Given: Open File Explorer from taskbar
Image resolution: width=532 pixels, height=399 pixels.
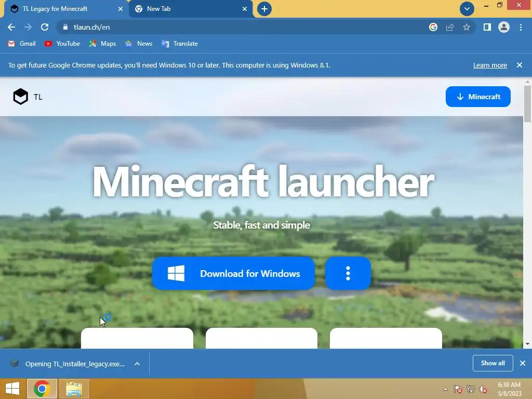Looking at the screenshot, I should tap(74, 389).
